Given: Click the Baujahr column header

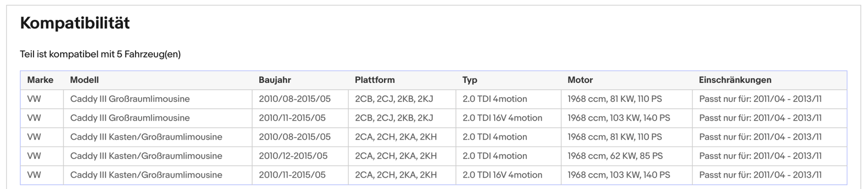Looking at the screenshot, I should pyautogui.click(x=275, y=80).
